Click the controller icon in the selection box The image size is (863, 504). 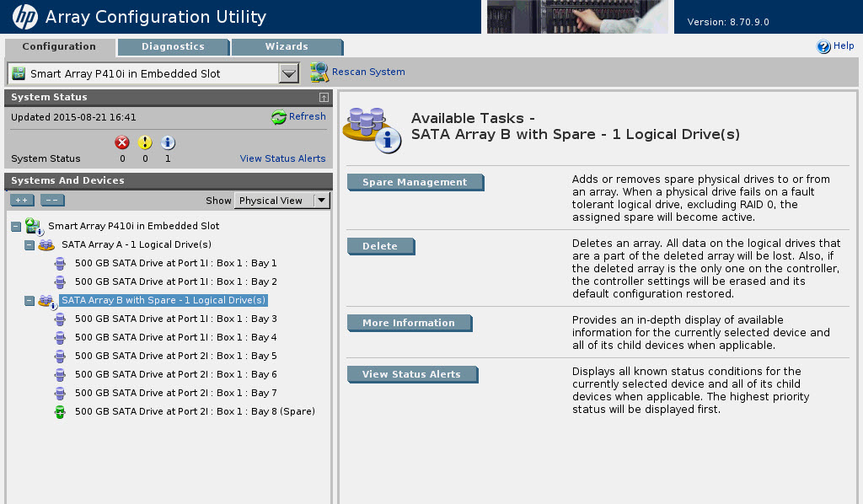click(19, 73)
